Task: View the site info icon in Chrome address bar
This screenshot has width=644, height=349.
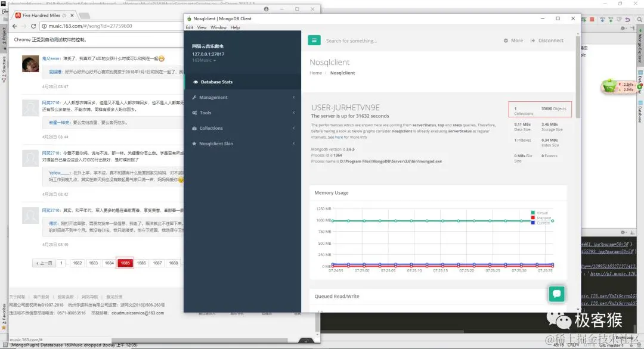Action: coord(44,26)
